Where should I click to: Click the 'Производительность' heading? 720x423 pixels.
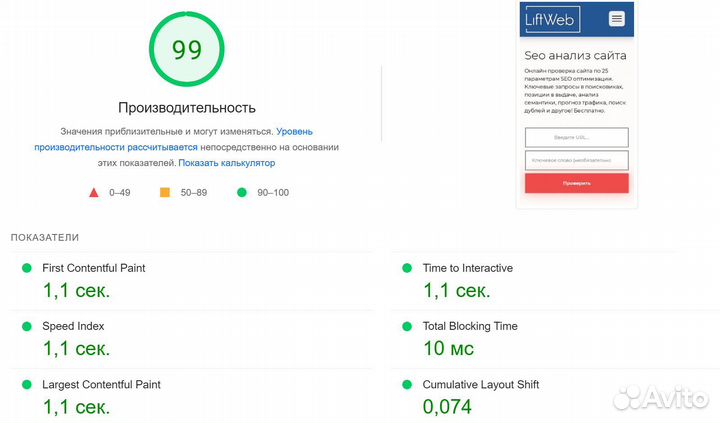(x=187, y=108)
